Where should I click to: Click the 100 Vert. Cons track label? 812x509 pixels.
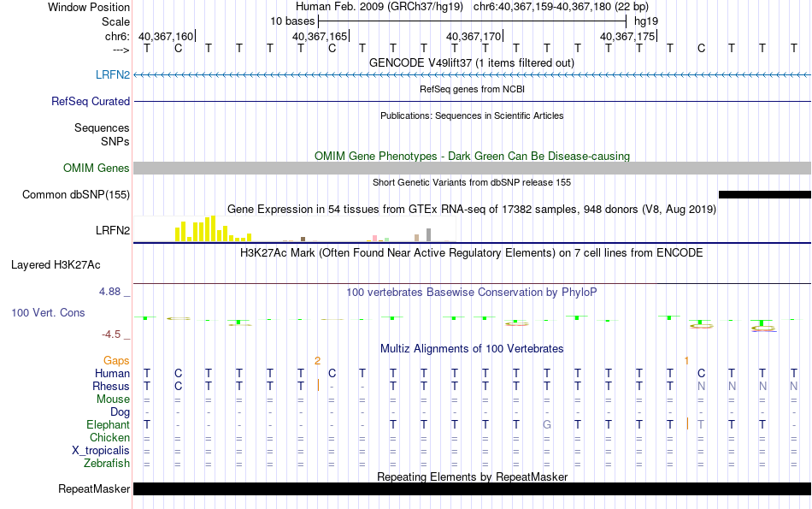pos(48,312)
